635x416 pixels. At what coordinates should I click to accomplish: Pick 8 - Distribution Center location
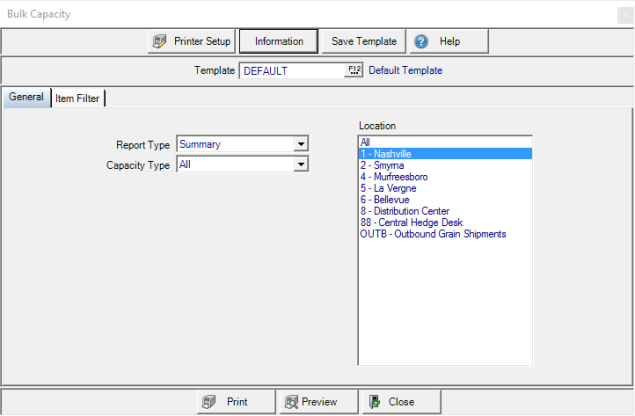point(405,211)
